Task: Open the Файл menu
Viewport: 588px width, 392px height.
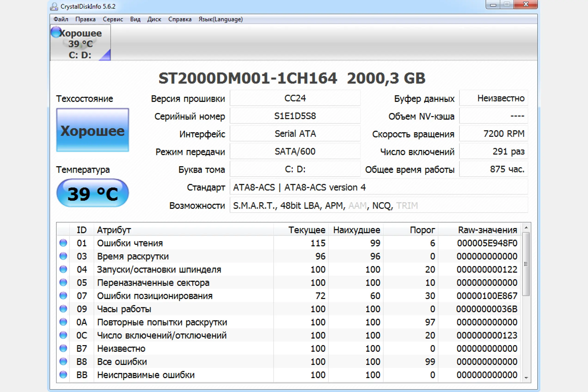Action: coord(61,19)
